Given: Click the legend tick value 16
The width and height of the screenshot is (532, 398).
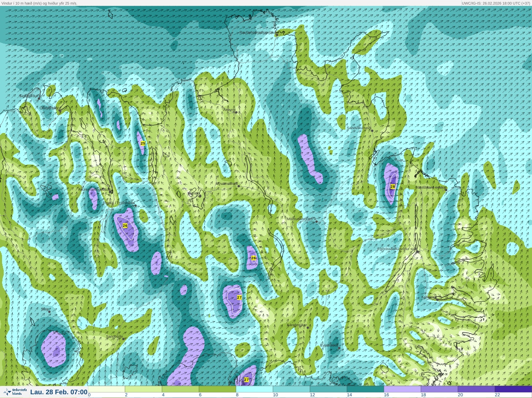Looking at the screenshot, I should click(x=386, y=395).
